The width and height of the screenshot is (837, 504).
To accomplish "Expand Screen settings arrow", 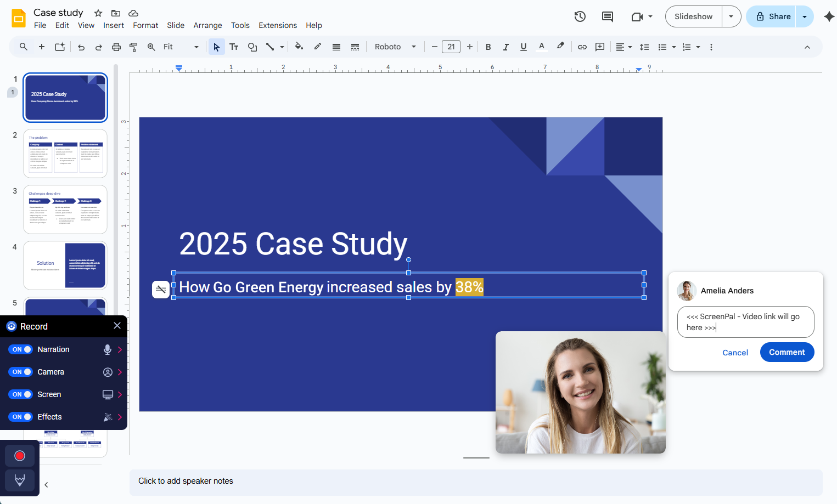I will click(x=120, y=394).
